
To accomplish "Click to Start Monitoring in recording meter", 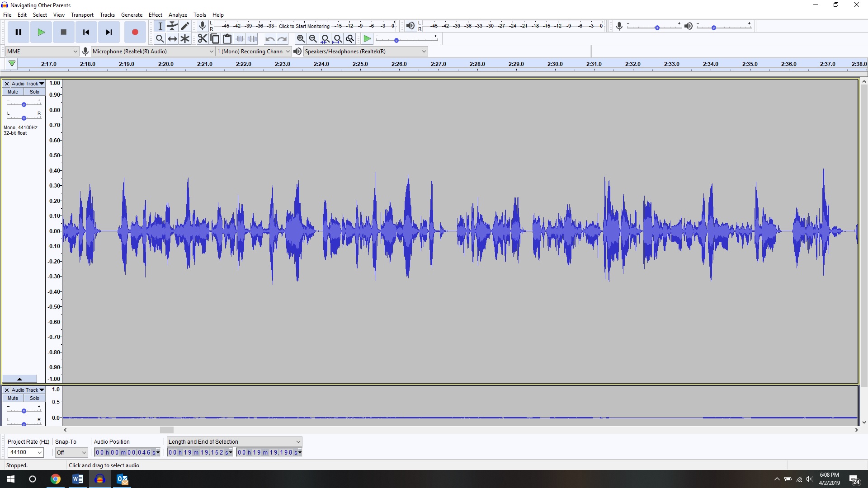I will pos(304,26).
